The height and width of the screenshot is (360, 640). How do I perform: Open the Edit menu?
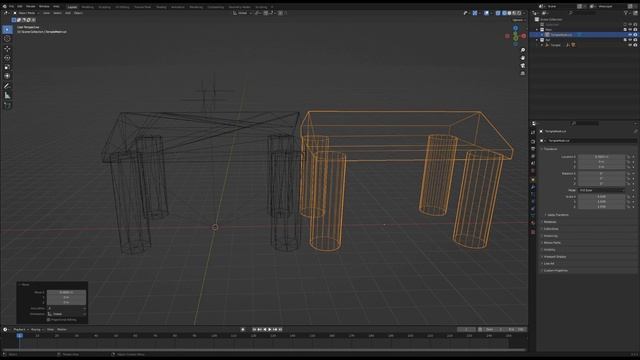20,7
